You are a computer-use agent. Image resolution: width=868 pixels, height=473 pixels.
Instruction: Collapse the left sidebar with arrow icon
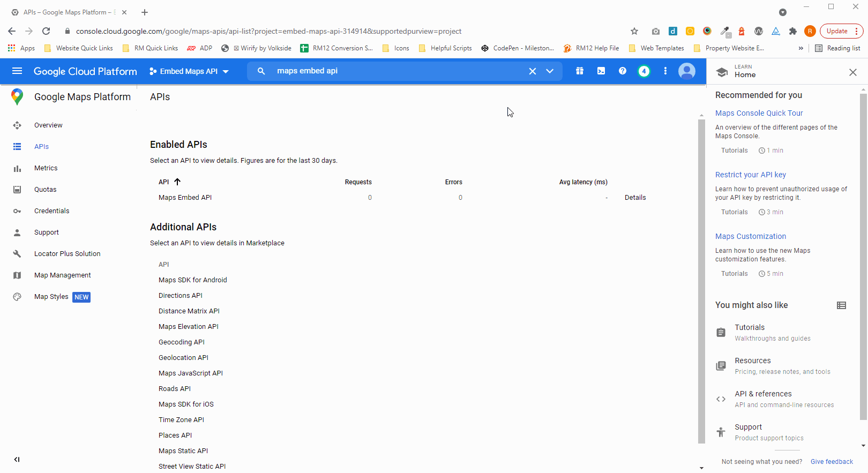point(17,459)
